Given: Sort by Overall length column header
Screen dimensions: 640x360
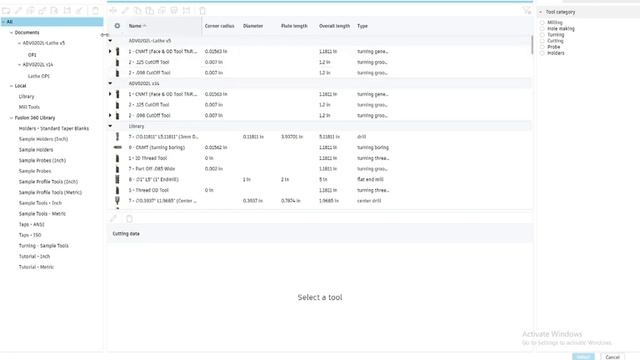Looking at the screenshot, I should tap(334, 26).
